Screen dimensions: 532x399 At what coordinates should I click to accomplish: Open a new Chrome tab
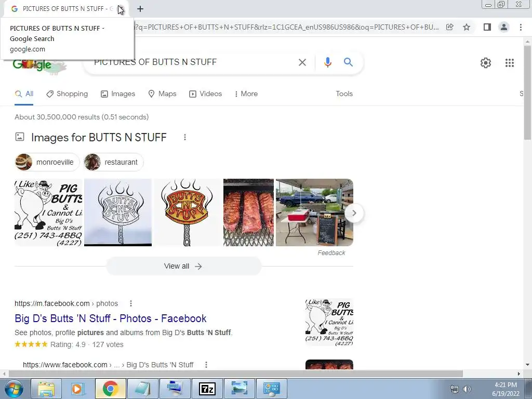point(140,9)
